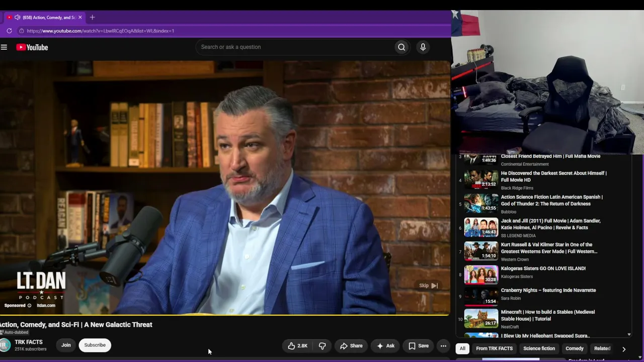Close the YouTube browser tab
The image size is (644, 362).
[80, 17]
